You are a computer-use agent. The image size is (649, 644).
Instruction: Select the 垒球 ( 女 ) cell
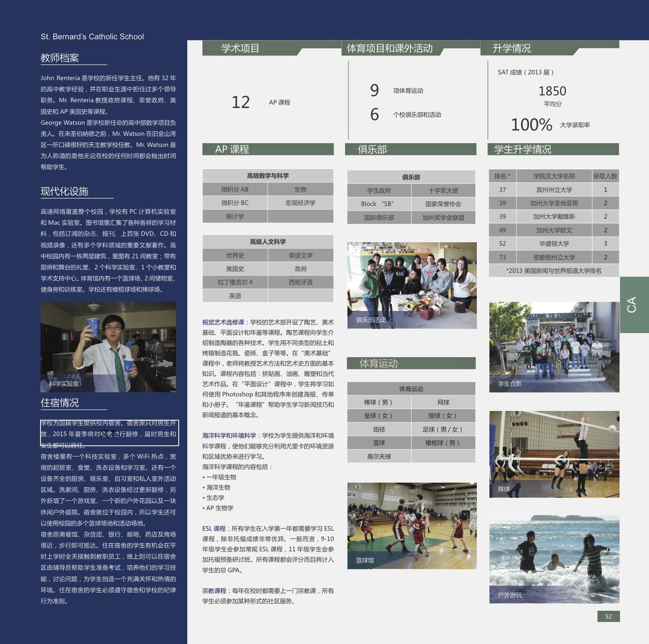pos(379,415)
